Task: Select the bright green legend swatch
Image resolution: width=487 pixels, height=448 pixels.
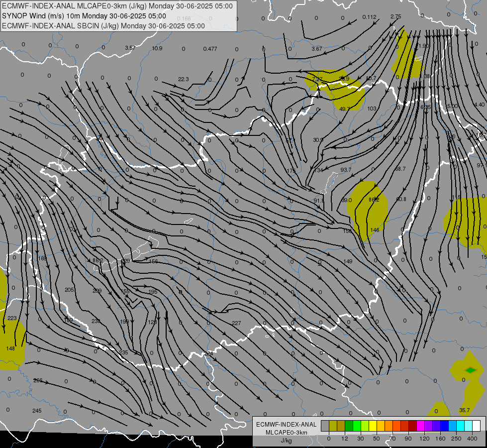Action: pos(357,426)
